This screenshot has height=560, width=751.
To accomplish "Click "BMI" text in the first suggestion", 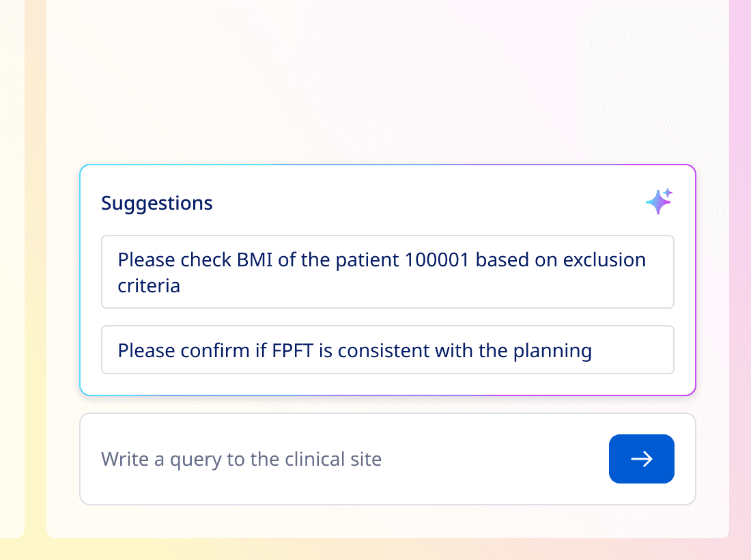I will 254,260.
